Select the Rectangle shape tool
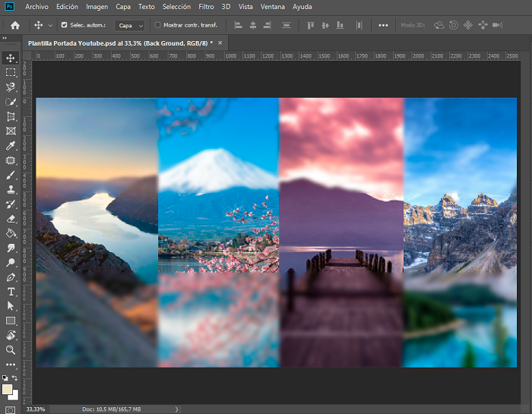Screen dimensions: 532x414 pyautogui.click(x=11, y=321)
